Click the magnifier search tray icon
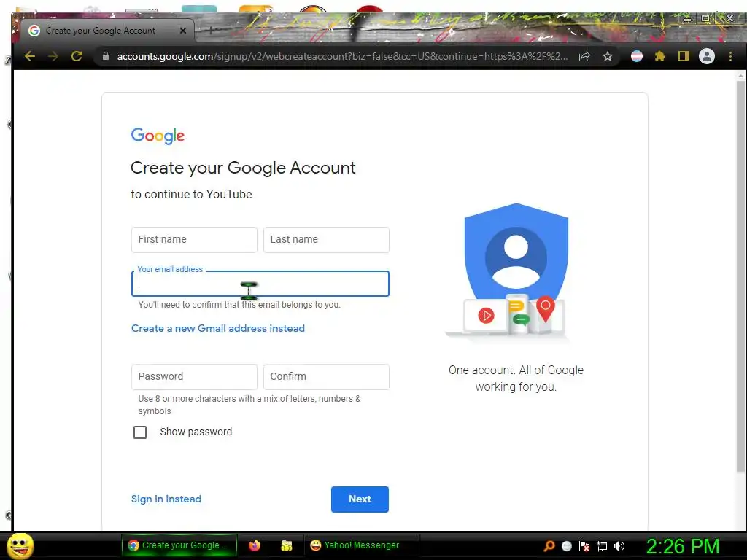 click(549, 546)
